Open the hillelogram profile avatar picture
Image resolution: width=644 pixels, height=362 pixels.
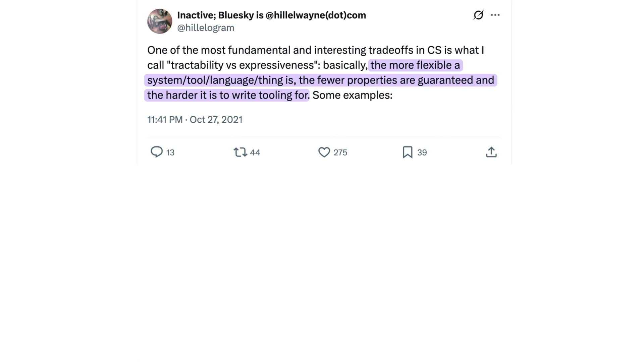(160, 21)
